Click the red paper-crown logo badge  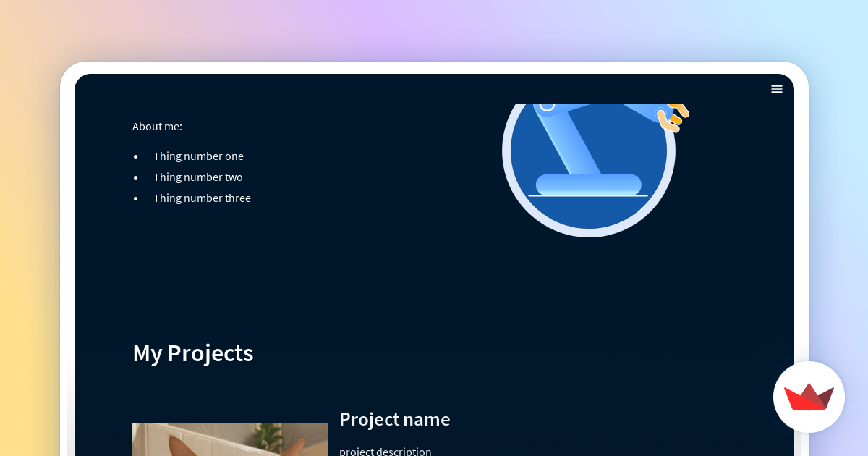[x=809, y=397]
